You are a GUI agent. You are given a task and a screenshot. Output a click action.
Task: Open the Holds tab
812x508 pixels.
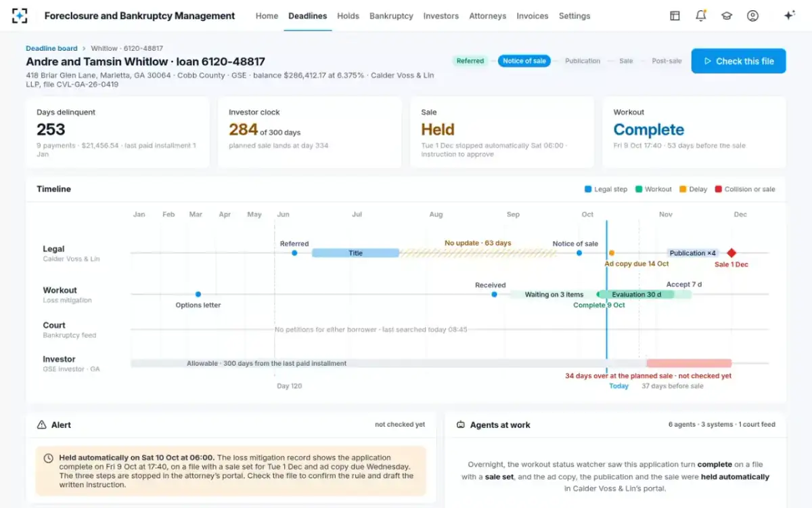[x=348, y=16]
